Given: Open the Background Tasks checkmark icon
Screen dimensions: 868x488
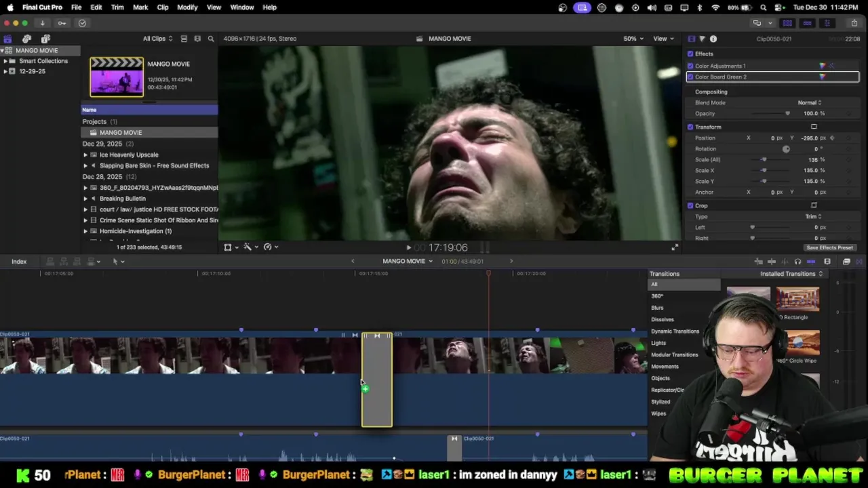Looking at the screenshot, I should pyautogui.click(x=82, y=23).
